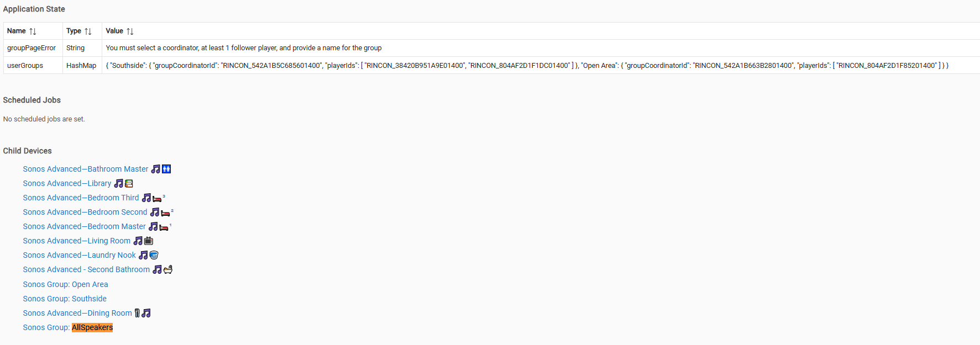Select the HashMap type cell

[x=82, y=65]
